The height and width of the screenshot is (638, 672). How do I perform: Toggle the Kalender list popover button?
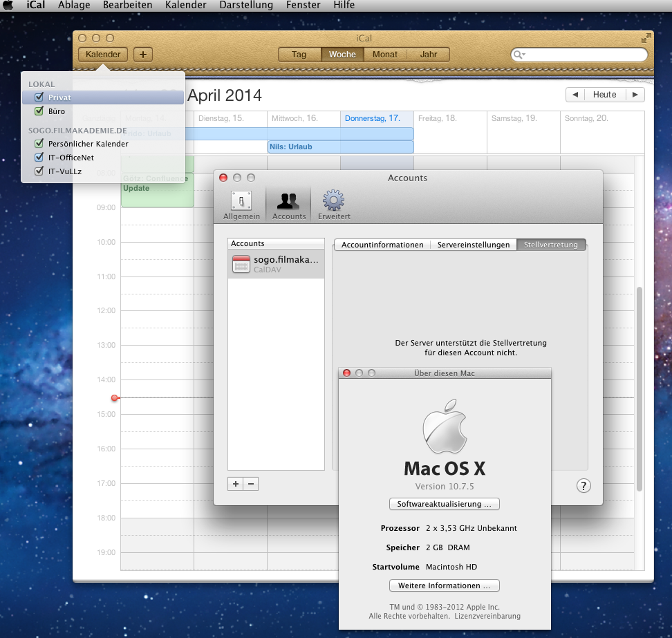(x=103, y=55)
